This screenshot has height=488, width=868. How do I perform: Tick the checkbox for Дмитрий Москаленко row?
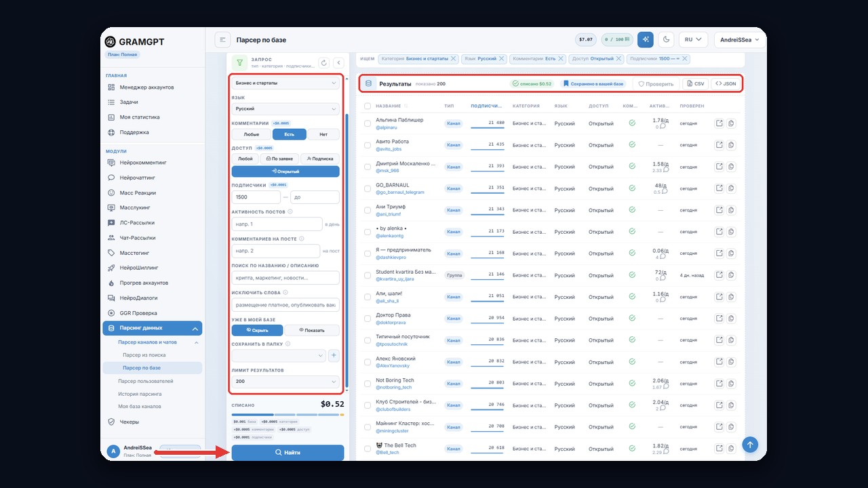pos(368,167)
